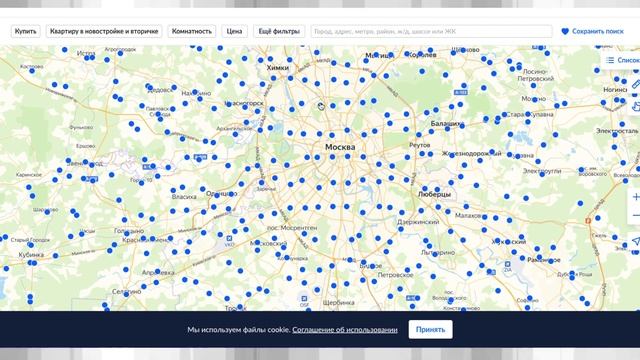The height and width of the screenshot is (360, 640).
Task: Click the Малаховка label on the map
Action: pos(469,215)
